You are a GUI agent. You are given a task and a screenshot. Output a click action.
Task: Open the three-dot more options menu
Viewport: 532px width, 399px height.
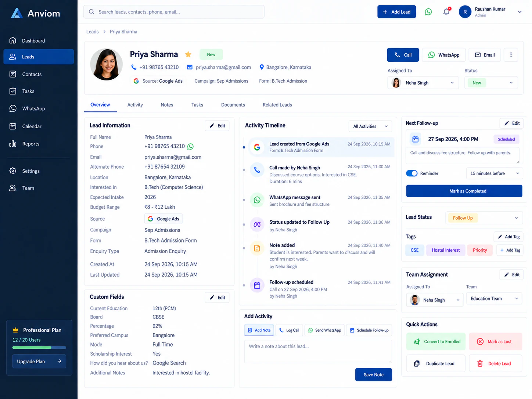coord(511,55)
